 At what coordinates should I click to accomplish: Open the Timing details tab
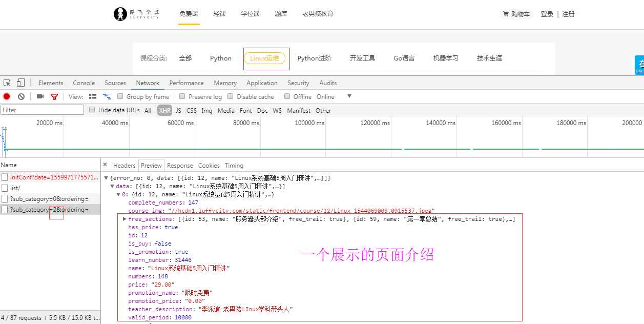tap(234, 166)
